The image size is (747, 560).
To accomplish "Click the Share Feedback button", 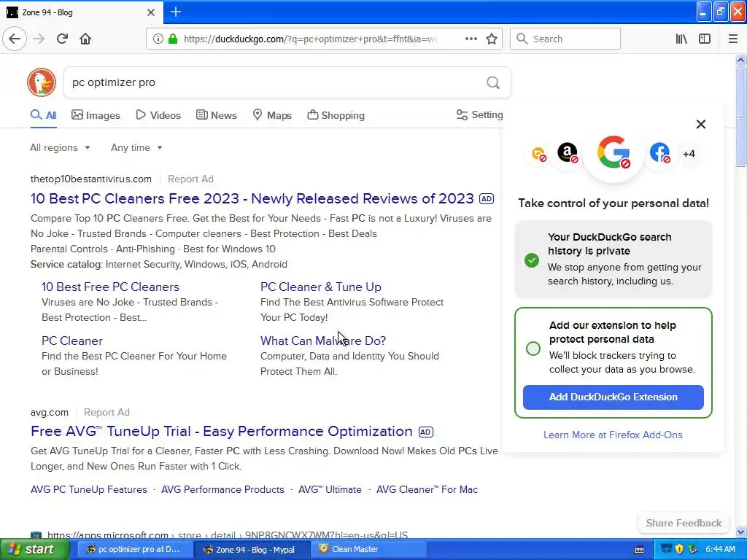I will (684, 523).
